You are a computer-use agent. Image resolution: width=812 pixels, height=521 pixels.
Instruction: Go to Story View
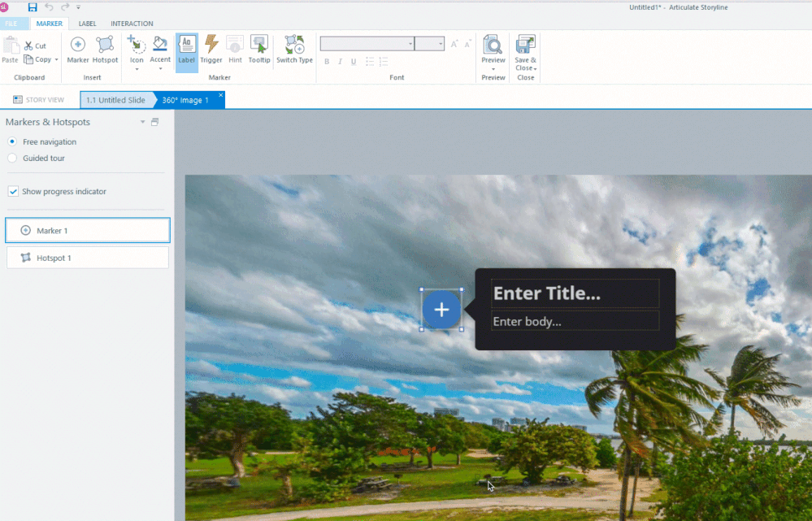tap(38, 100)
